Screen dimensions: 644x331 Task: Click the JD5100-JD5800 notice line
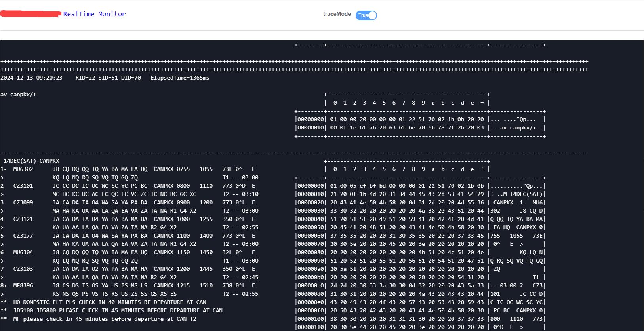coord(118,311)
